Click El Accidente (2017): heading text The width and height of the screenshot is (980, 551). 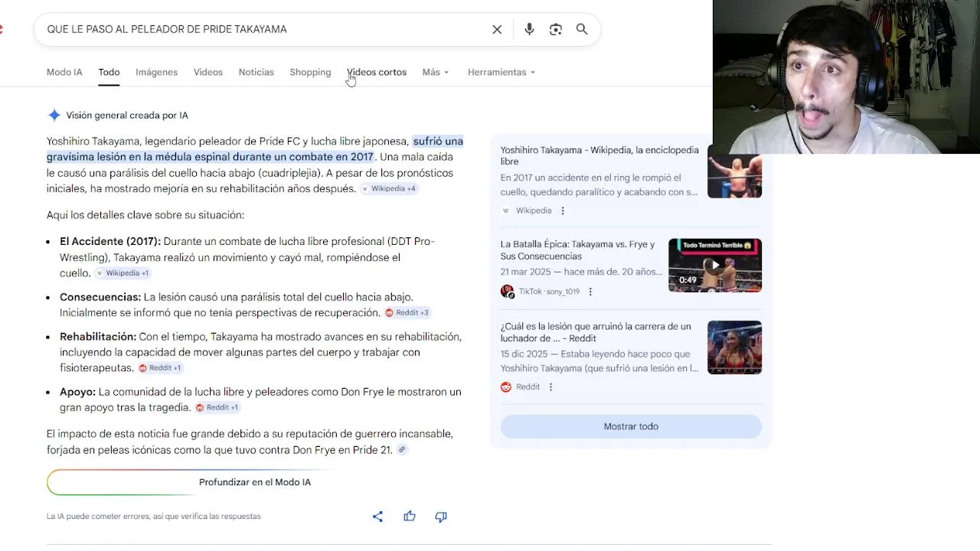[x=110, y=241]
